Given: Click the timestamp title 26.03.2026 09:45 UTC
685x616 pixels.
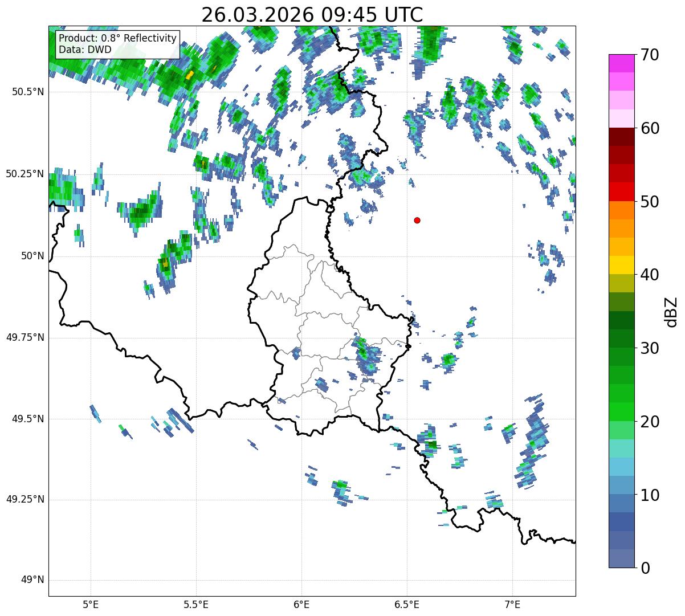Looking at the screenshot, I should [312, 15].
